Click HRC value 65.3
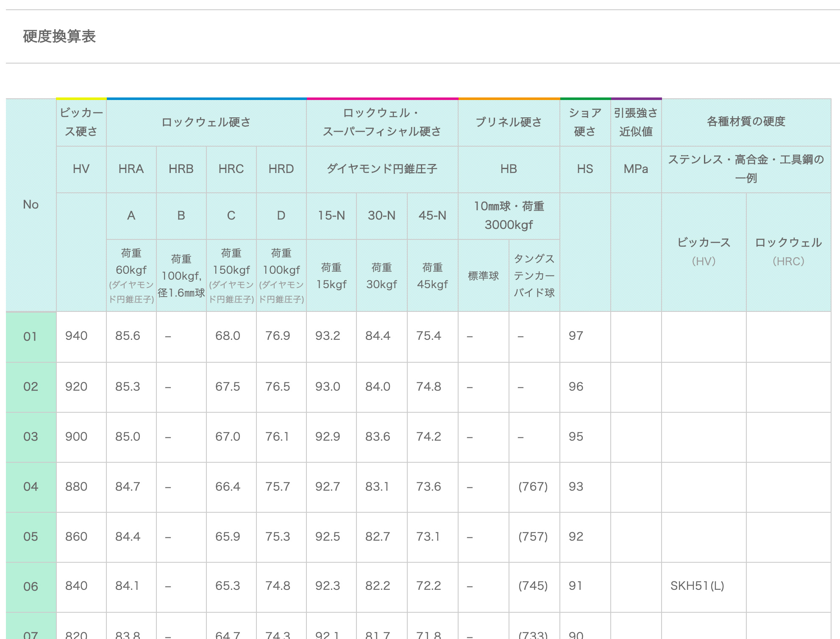840x639 pixels. click(x=228, y=586)
